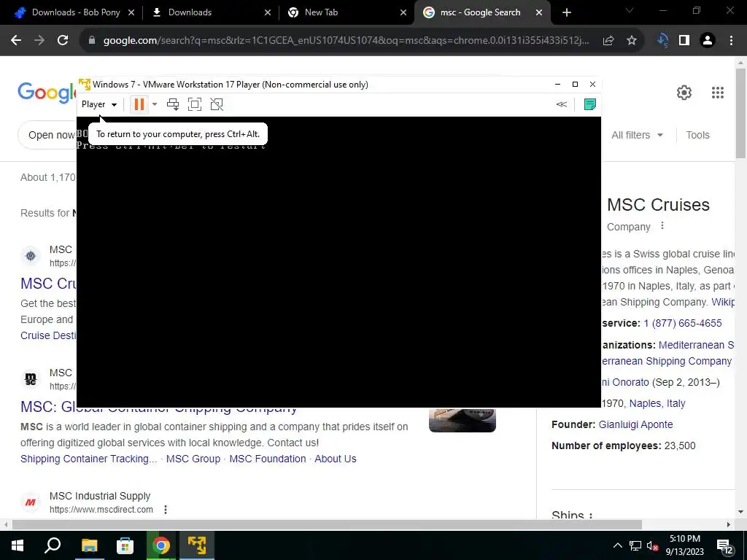Image resolution: width=747 pixels, height=560 pixels.
Task: Open the About Us sitelink
Action: point(336,459)
